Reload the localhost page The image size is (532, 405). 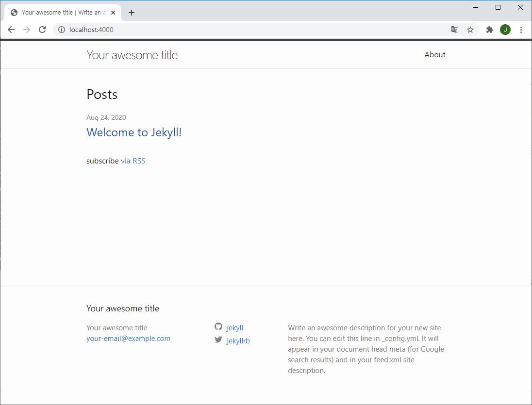click(x=42, y=30)
